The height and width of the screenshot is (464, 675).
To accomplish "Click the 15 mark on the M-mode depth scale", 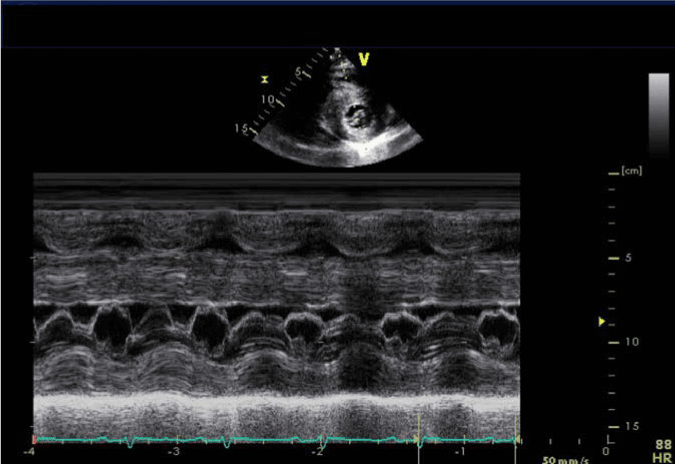I will tap(631, 427).
